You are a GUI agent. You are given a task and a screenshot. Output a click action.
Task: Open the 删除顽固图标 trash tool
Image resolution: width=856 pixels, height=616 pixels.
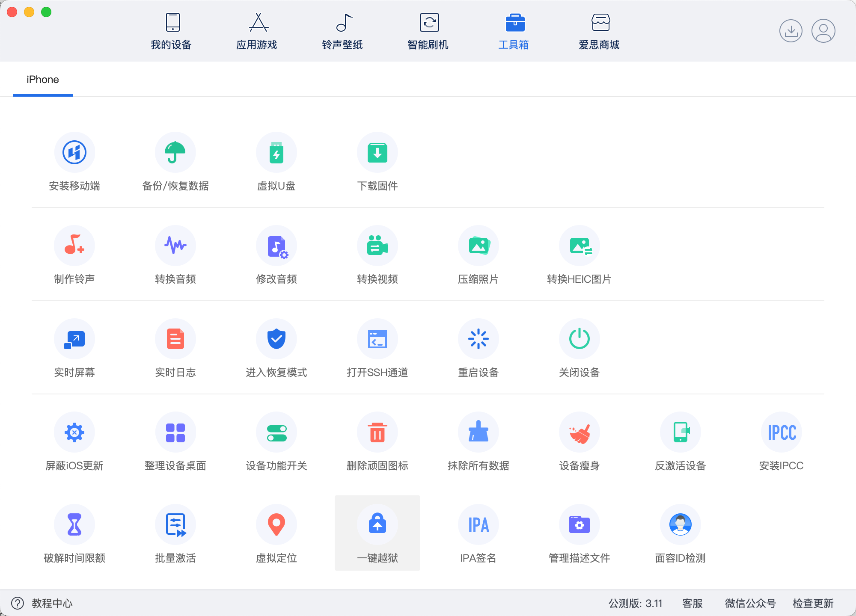(x=377, y=441)
